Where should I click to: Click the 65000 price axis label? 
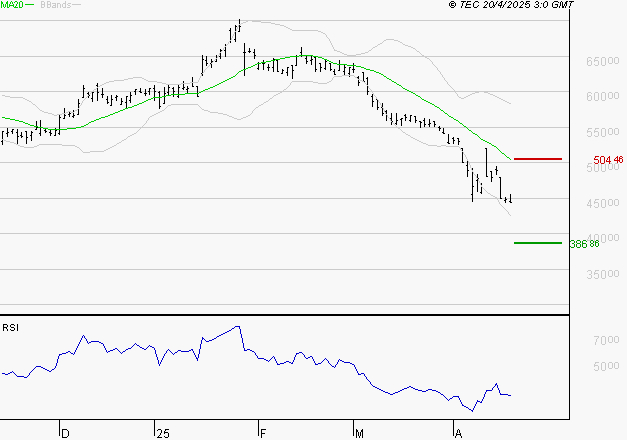pos(603,61)
